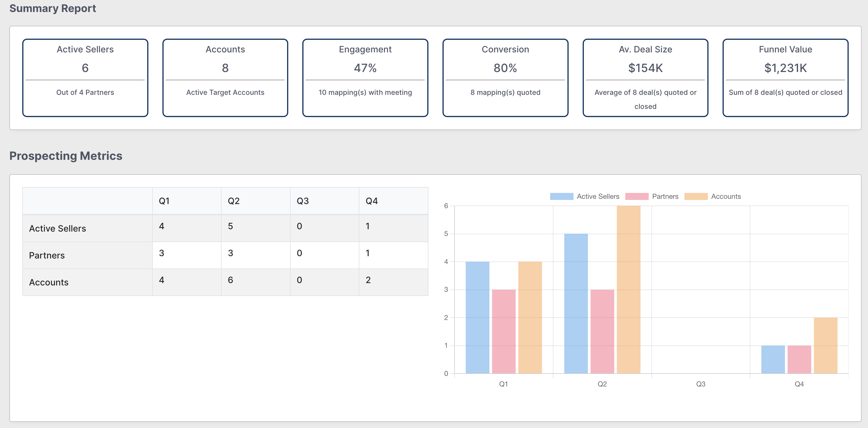868x428 pixels.
Task: Toggle Active Sellers legend color box
Action: (561, 196)
